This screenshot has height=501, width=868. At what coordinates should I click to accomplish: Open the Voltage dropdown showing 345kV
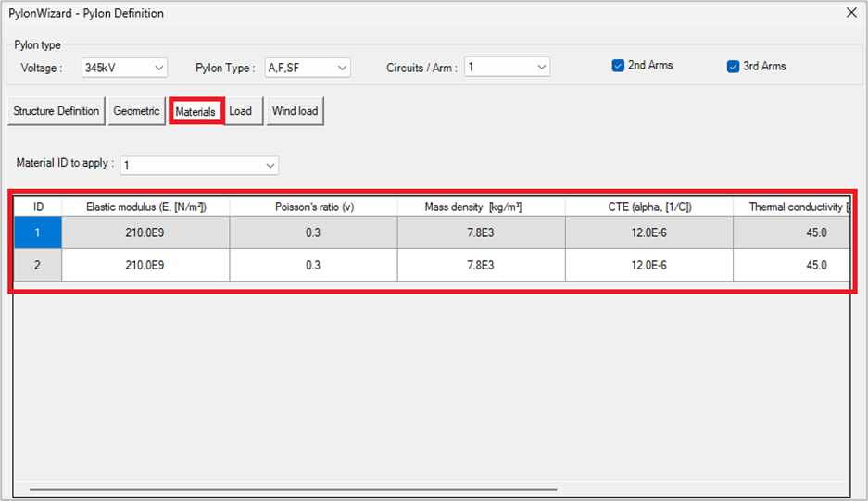[x=124, y=68]
